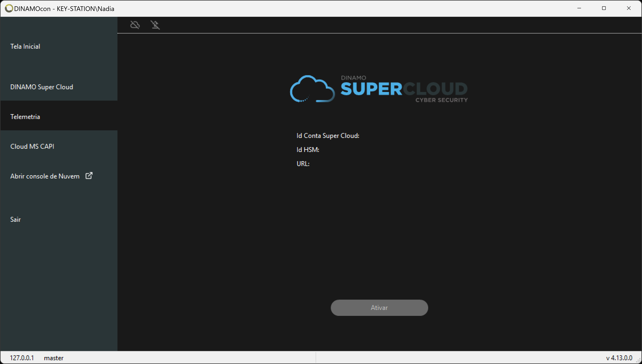
Task: Close the DINAMOcon window
Action: click(x=628, y=8)
